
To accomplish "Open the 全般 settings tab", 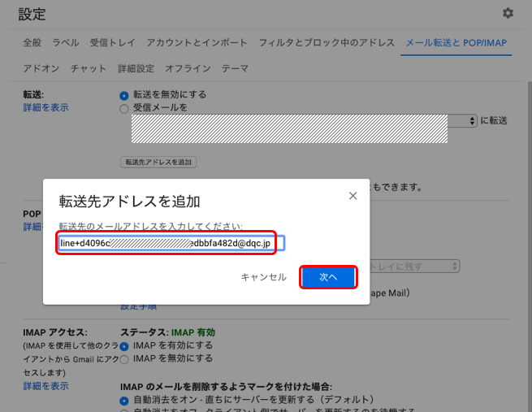I will tap(32, 42).
